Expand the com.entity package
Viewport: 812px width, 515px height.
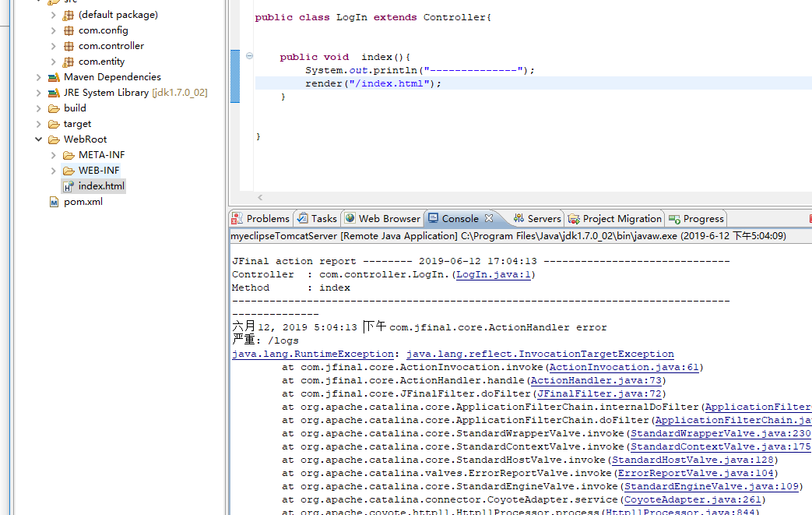(54, 62)
